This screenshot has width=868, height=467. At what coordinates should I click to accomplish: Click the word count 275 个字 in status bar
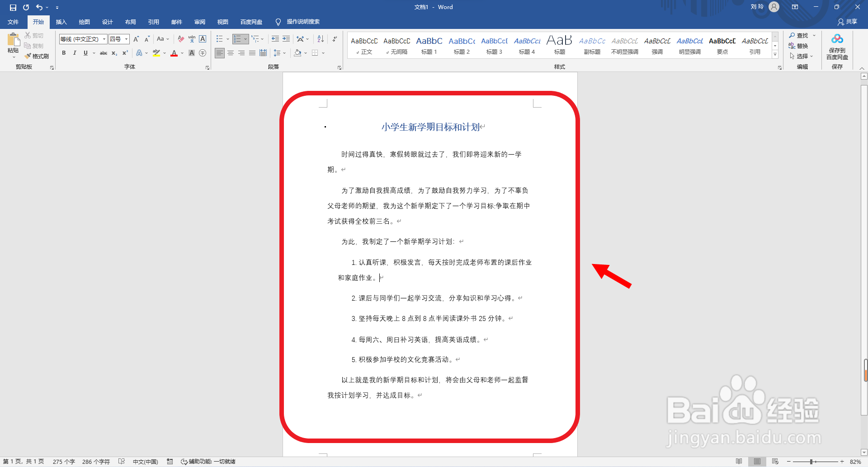(64, 461)
